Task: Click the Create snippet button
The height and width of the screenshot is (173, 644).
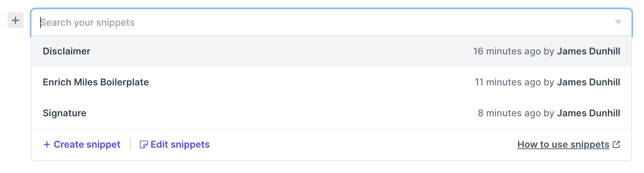Action: (x=82, y=144)
